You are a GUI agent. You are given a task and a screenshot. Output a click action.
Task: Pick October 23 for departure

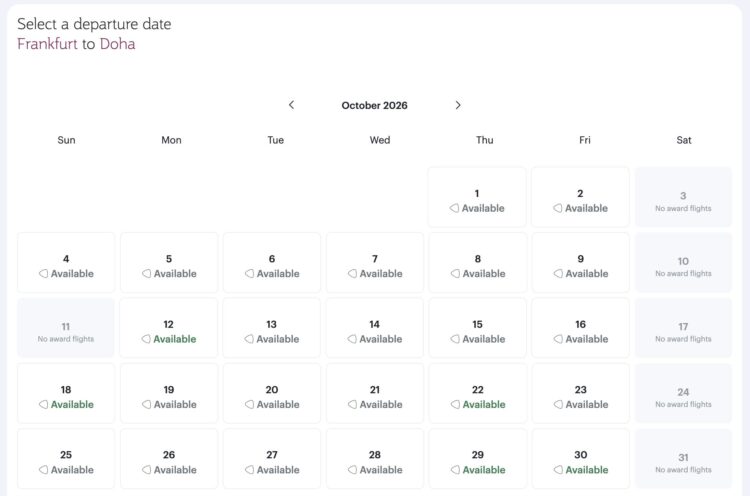click(x=580, y=393)
